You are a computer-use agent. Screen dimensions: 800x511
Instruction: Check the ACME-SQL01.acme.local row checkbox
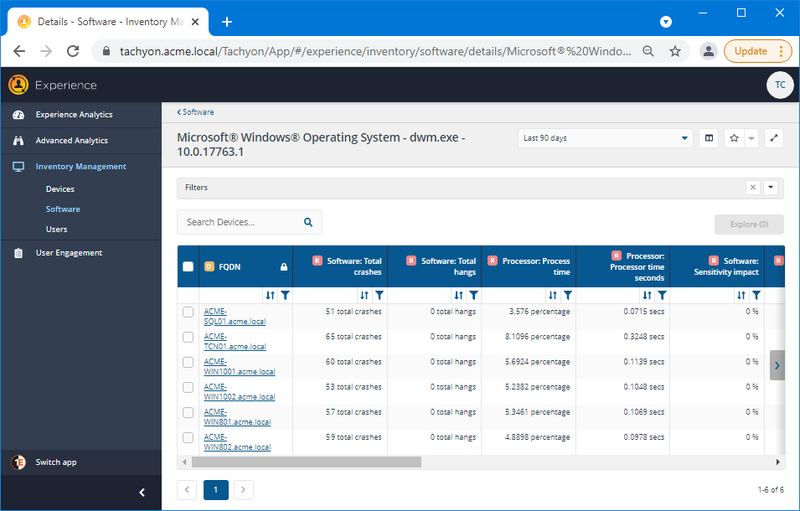click(188, 312)
